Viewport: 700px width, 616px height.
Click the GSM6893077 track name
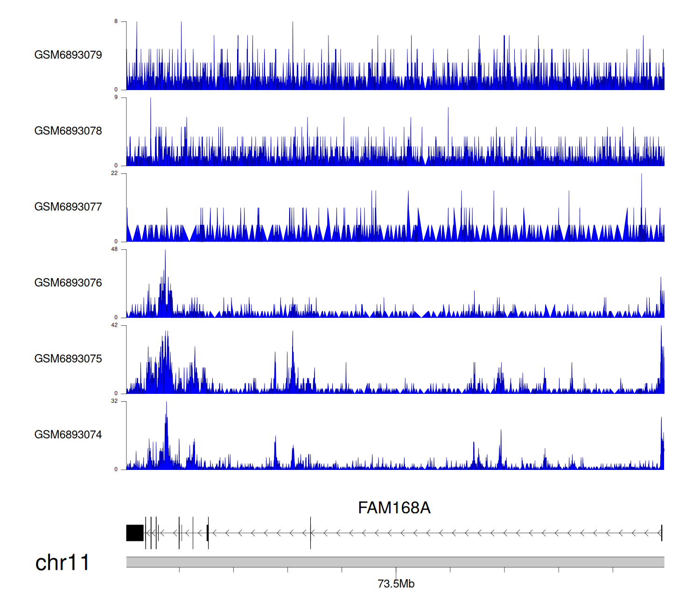pos(68,207)
